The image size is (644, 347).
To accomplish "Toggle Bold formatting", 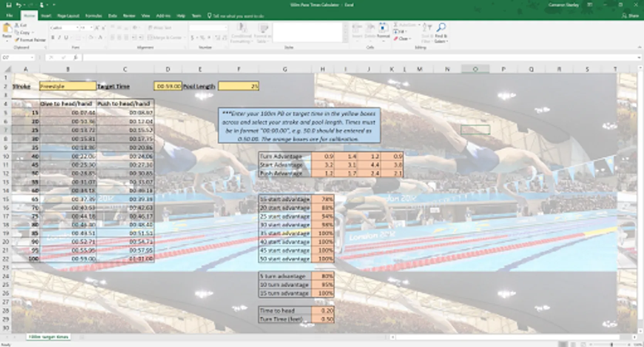I will (x=52, y=38).
